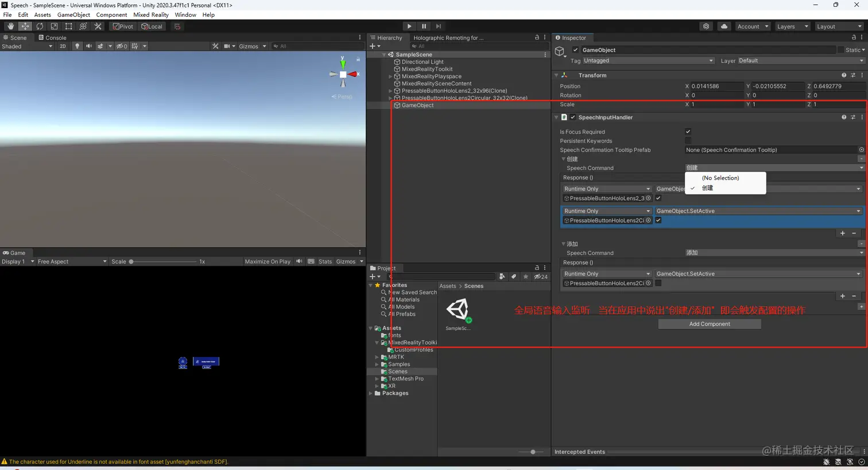Open SpeechInputHandler help icon
Image resolution: width=868 pixels, height=470 pixels.
844,117
